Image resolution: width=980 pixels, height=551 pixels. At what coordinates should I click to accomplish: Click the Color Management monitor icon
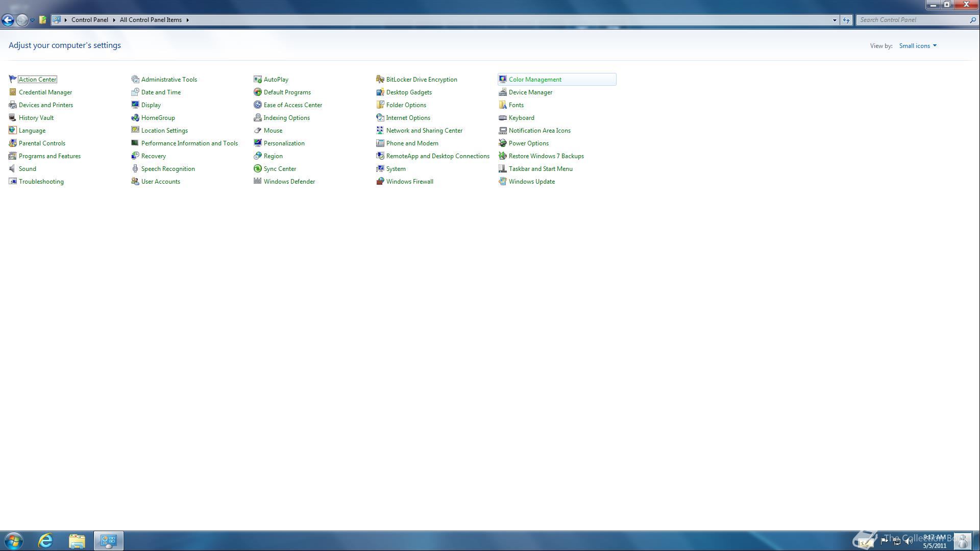tap(503, 79)
